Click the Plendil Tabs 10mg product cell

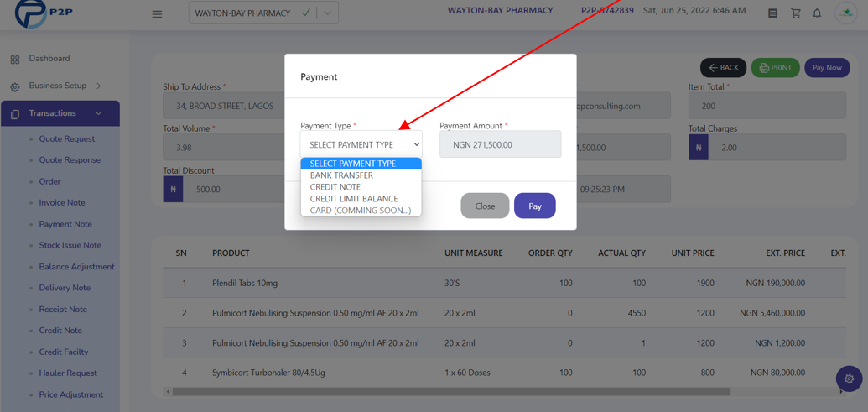point(245,283)
